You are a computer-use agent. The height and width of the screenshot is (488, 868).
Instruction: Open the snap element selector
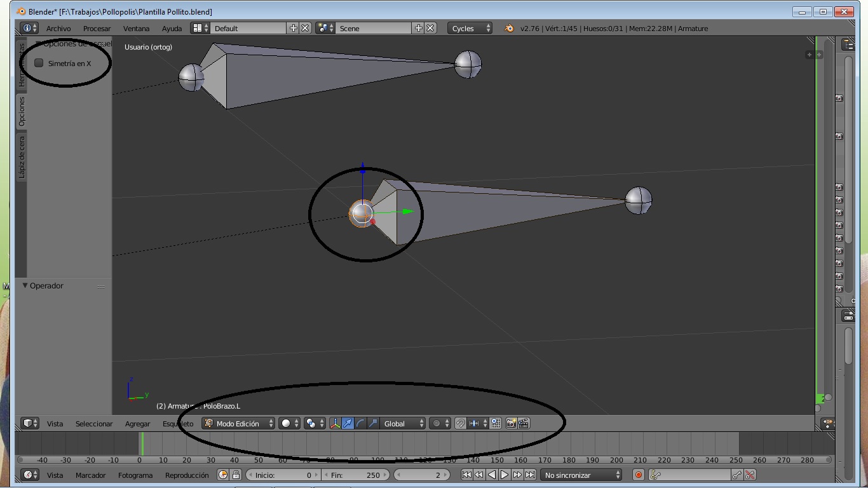click(478, 423)
